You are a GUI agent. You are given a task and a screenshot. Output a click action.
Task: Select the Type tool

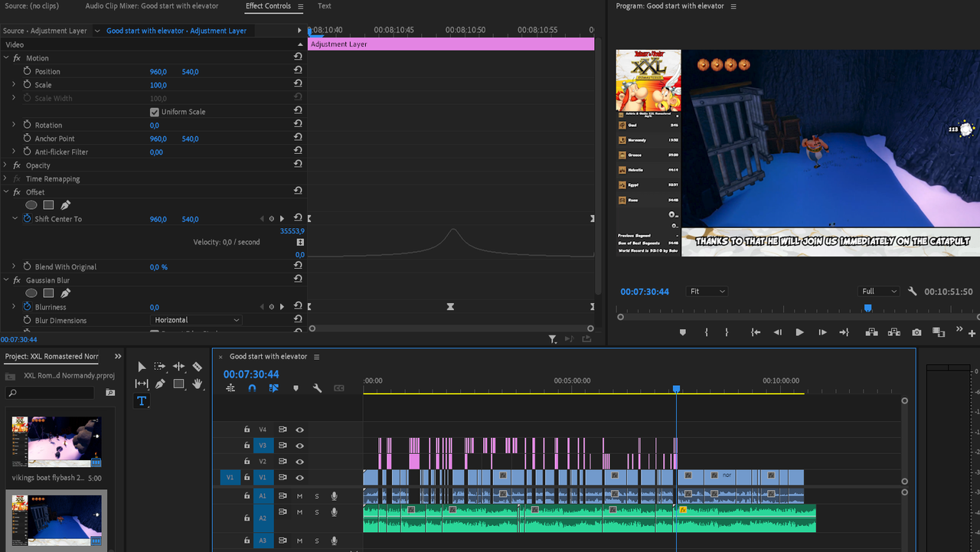[x=142, y=400]
